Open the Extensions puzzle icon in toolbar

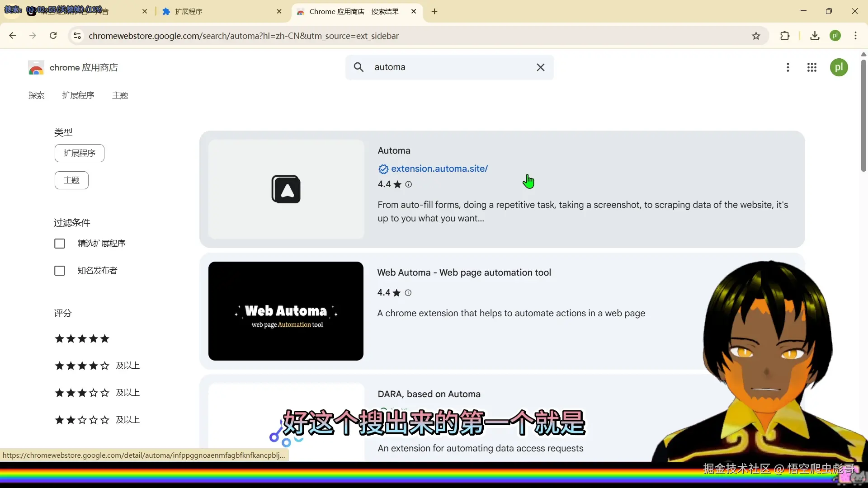click(785, 36)
